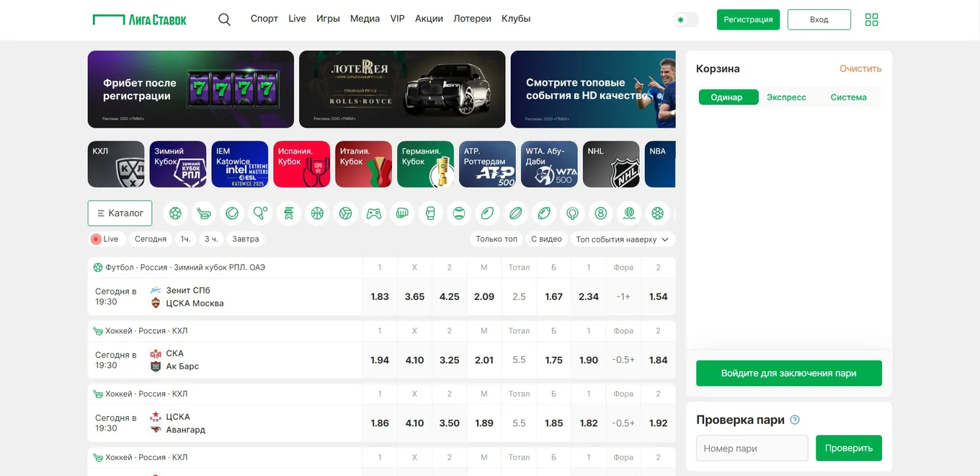
Task: Open the WTA Абу-Даби tournament tile
Action: pyautogui.click(x=550, y=164)
